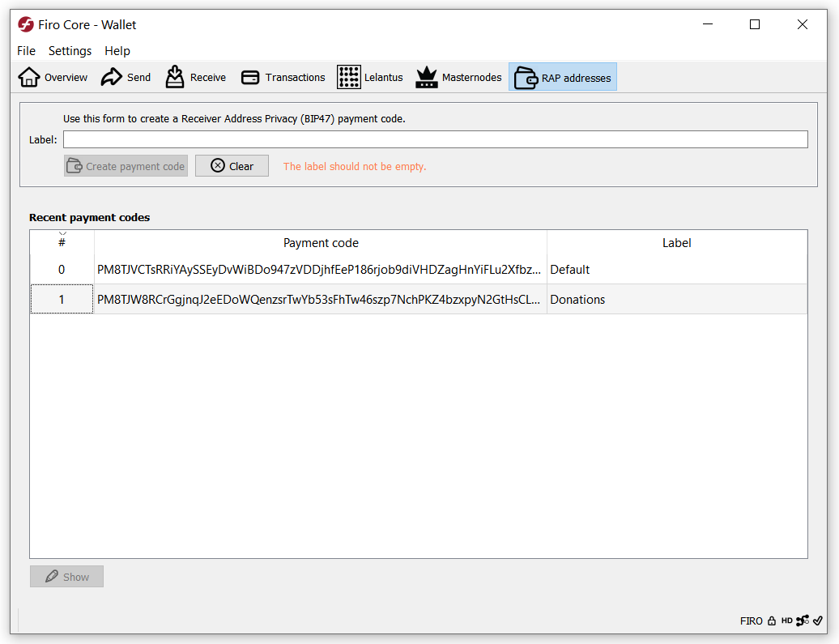Click the wallet lock status icon
839x644 pixels.
pos(772,621)
